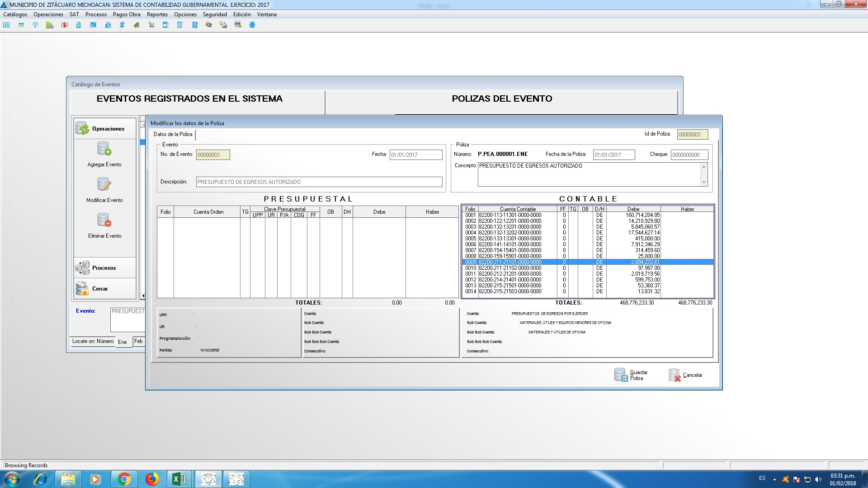Click the Eliminar Evento icon
Screen dimensions: 868x488
[x=104, y=220]
